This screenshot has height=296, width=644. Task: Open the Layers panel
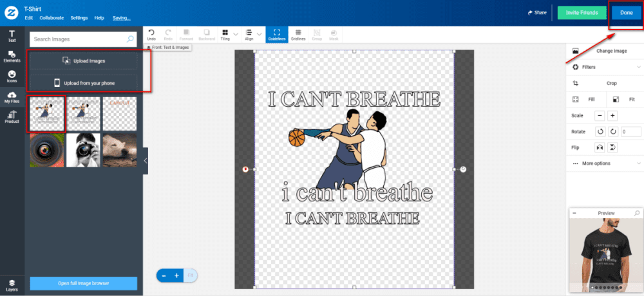pos(12,285)
